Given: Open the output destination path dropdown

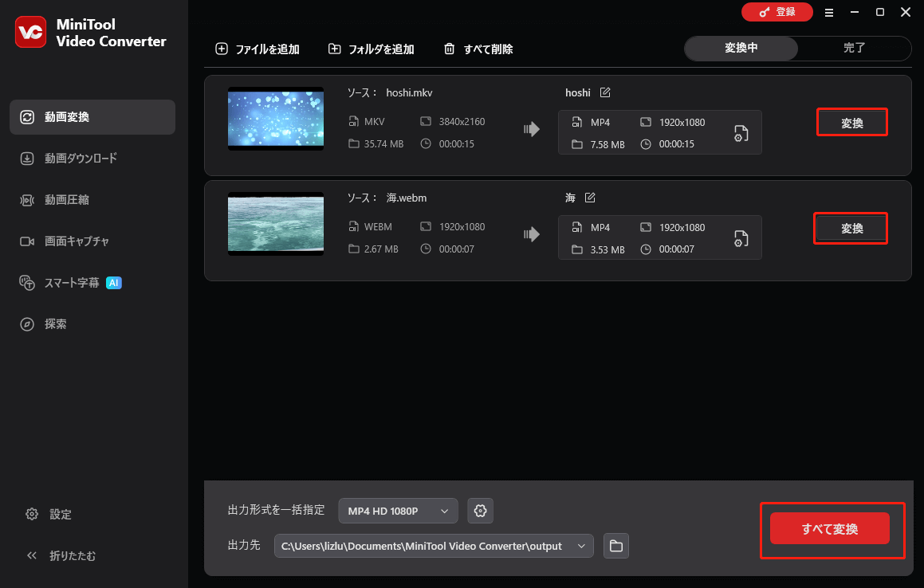Looking at the screenshot, I should [x=581, y=546].
